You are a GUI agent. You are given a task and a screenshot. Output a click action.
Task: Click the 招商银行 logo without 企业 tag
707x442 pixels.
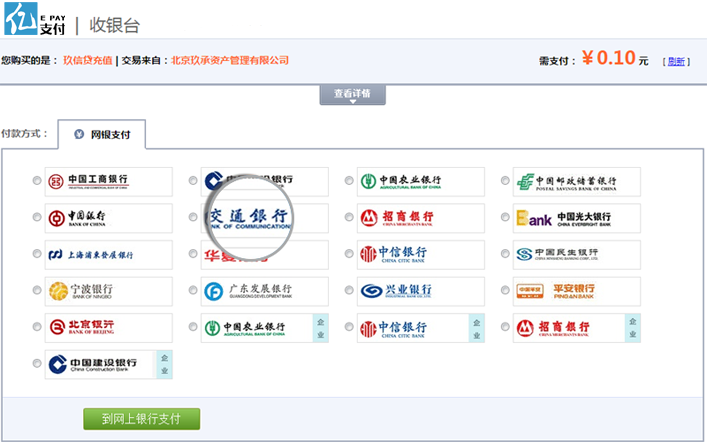click(421, 218)
